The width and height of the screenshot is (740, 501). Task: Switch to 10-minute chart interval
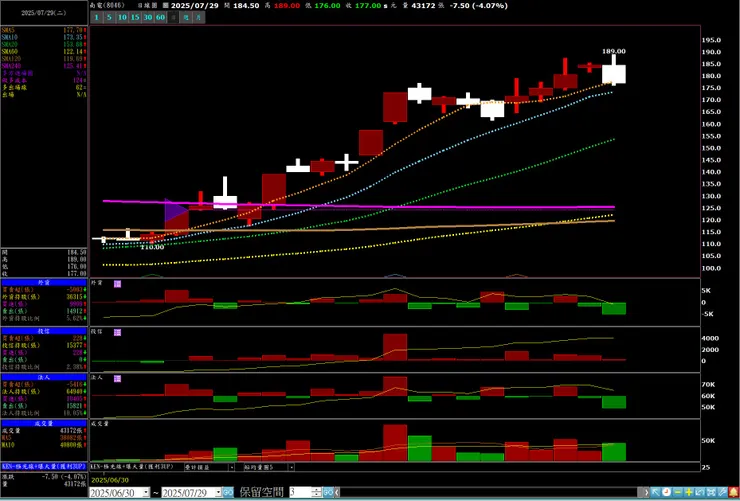(122, 17)
